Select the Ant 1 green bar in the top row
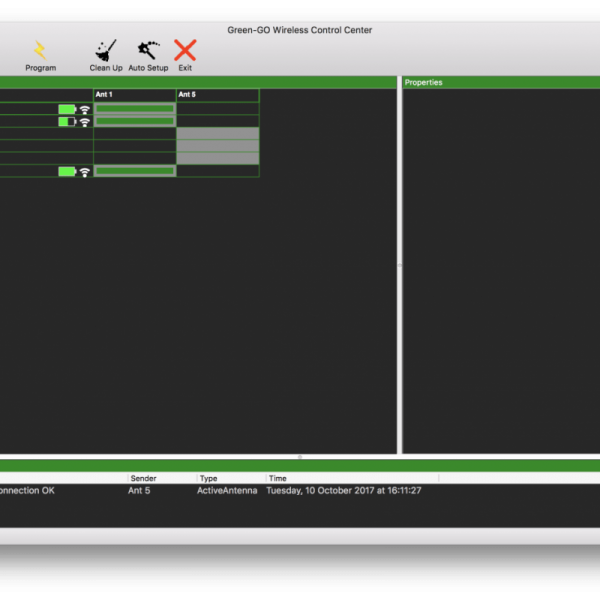The height and width of the screenshot is (600, 600). [135, 109]
